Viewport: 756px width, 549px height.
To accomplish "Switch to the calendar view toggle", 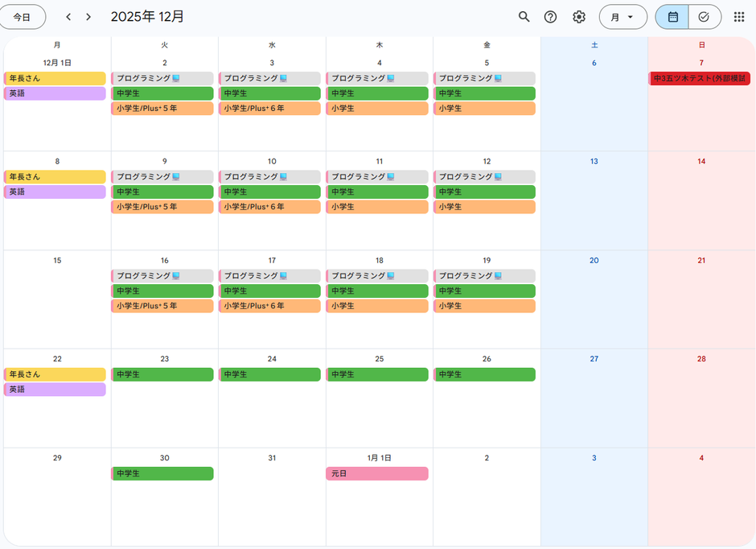I will [672, 17].
